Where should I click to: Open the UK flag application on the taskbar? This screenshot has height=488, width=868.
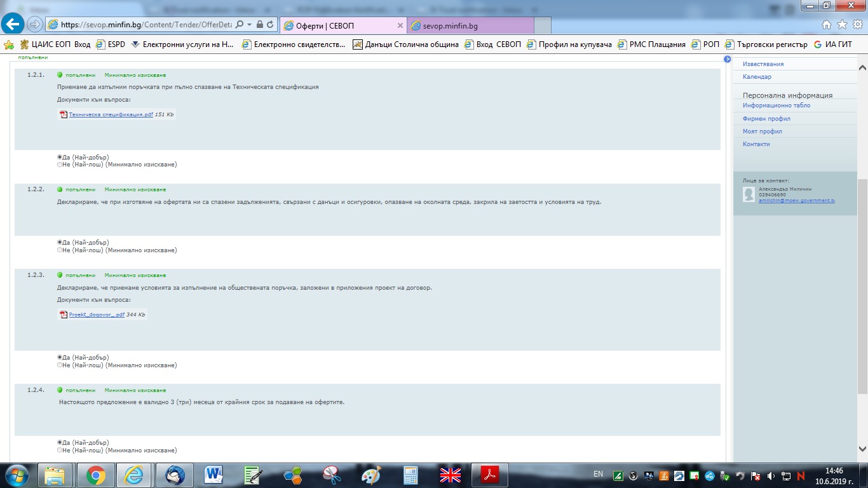coord(451,475)
